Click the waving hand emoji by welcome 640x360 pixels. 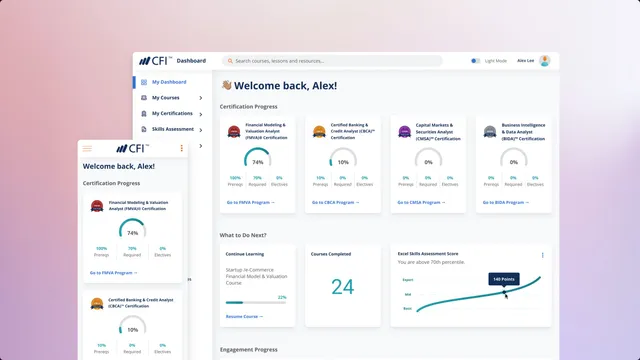point(227,85)
